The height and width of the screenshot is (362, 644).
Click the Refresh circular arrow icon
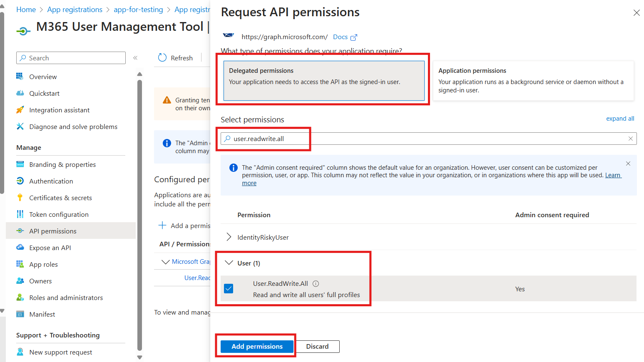(162, 57)
